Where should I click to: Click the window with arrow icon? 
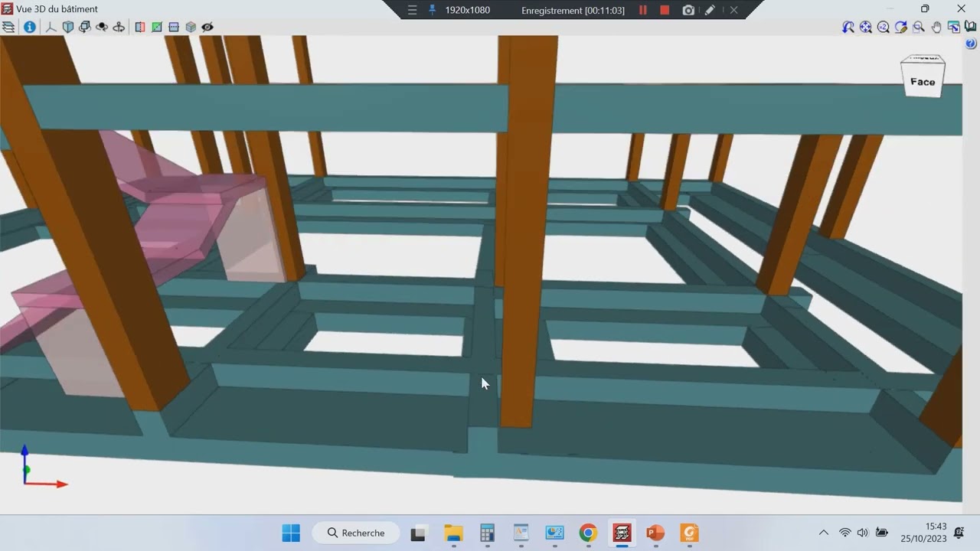tap(954, 27)
